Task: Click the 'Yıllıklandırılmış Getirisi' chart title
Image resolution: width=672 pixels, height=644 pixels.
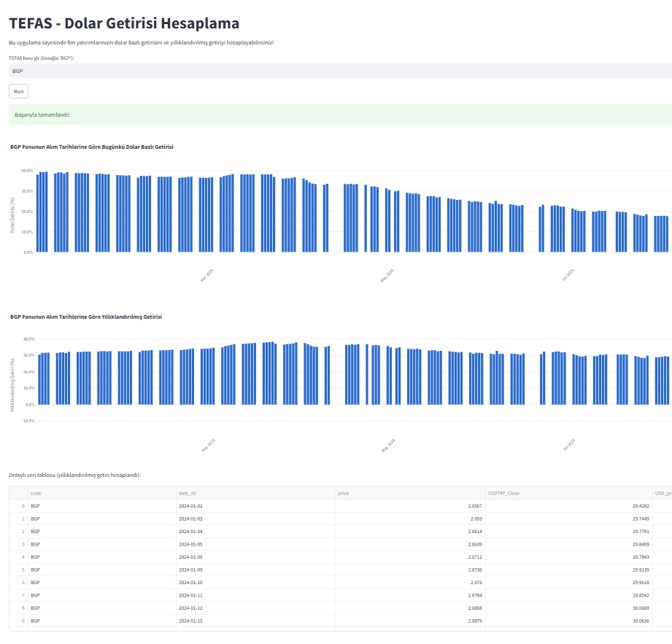Action: 86,317
